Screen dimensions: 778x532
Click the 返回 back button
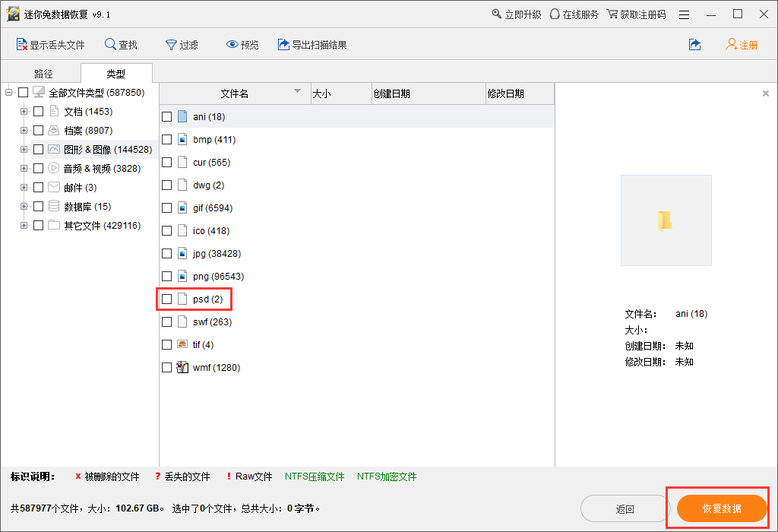tap(625, 508)
